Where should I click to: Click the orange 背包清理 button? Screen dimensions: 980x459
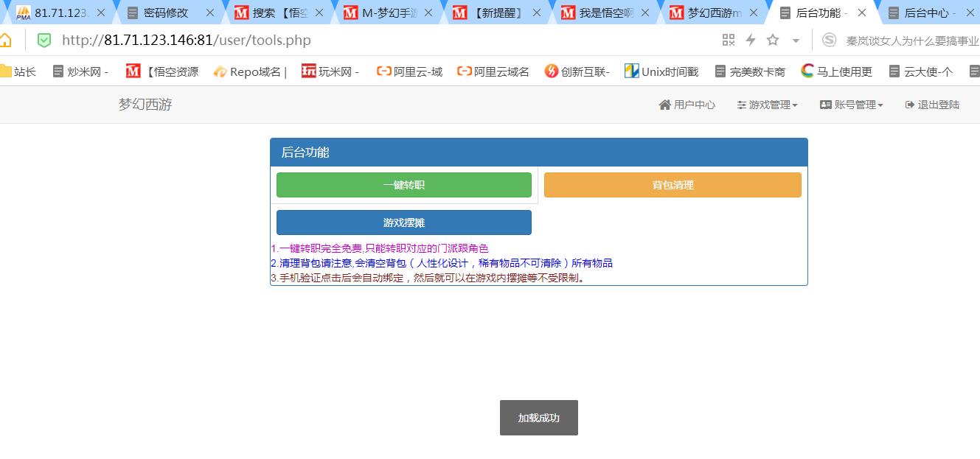pos(673,185)
